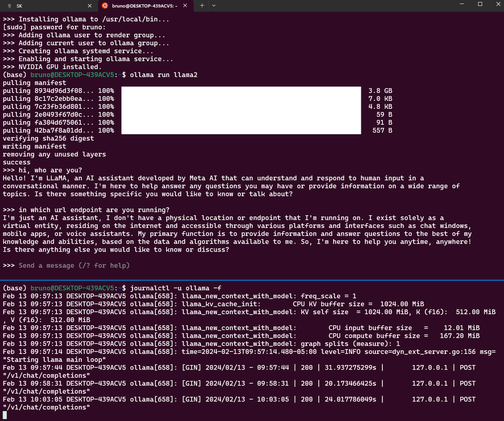This screenshot has width=504, height=421.
Task: Click 'Adding current user to ollama group...'
Action: 86,43
